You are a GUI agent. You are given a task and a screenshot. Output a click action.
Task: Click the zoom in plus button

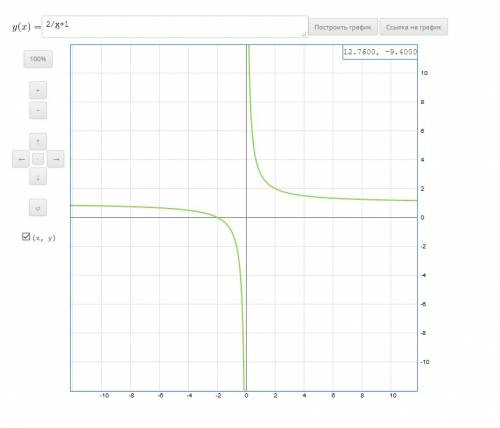(x=38, y=90)
